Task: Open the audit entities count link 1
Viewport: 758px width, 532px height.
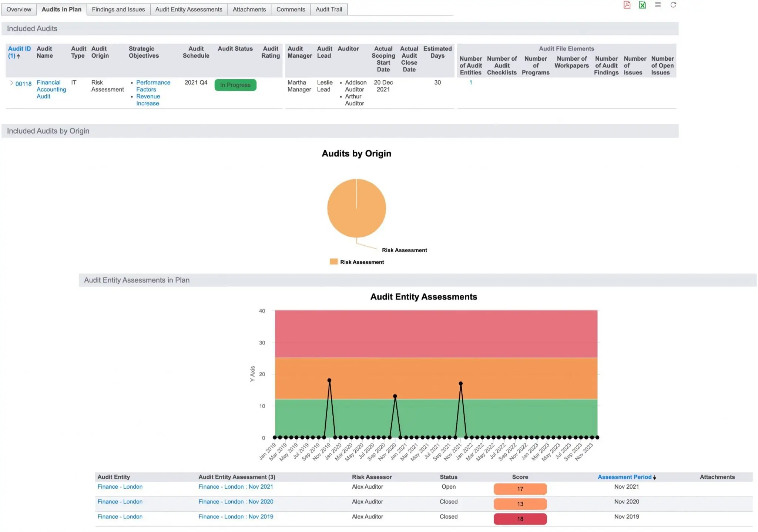Action: coord(471,83)
